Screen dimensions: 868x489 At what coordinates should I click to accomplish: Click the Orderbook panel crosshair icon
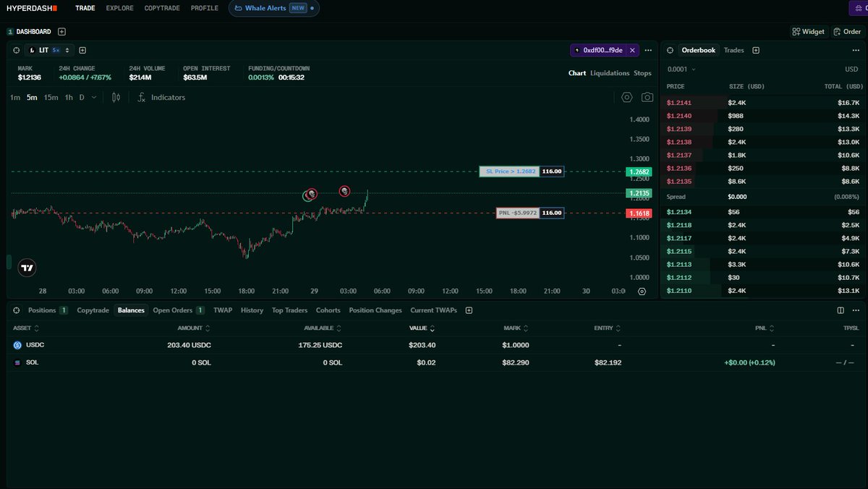coord(670,51)
